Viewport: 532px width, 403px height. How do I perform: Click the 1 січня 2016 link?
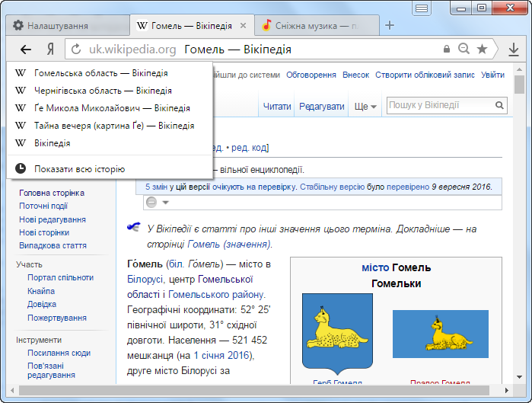[221, 356]
